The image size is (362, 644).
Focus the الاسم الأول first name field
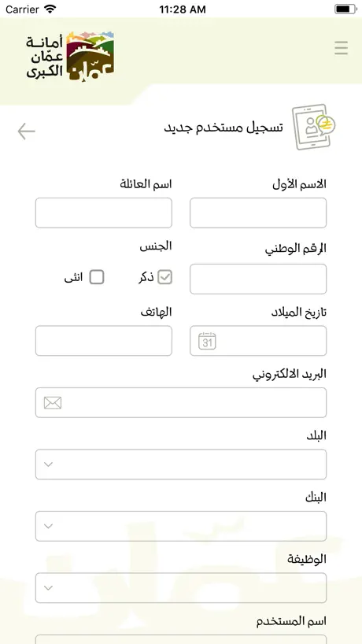(x=258, y=213)
